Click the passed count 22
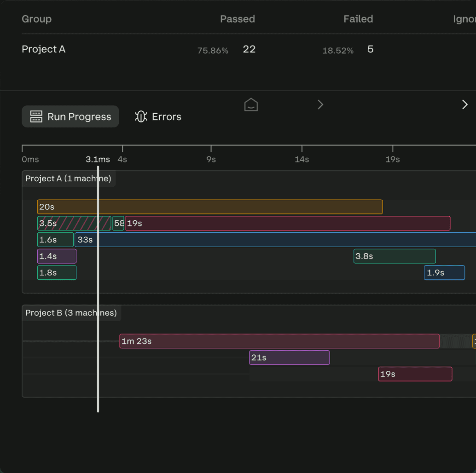 [x=249, y=49]
